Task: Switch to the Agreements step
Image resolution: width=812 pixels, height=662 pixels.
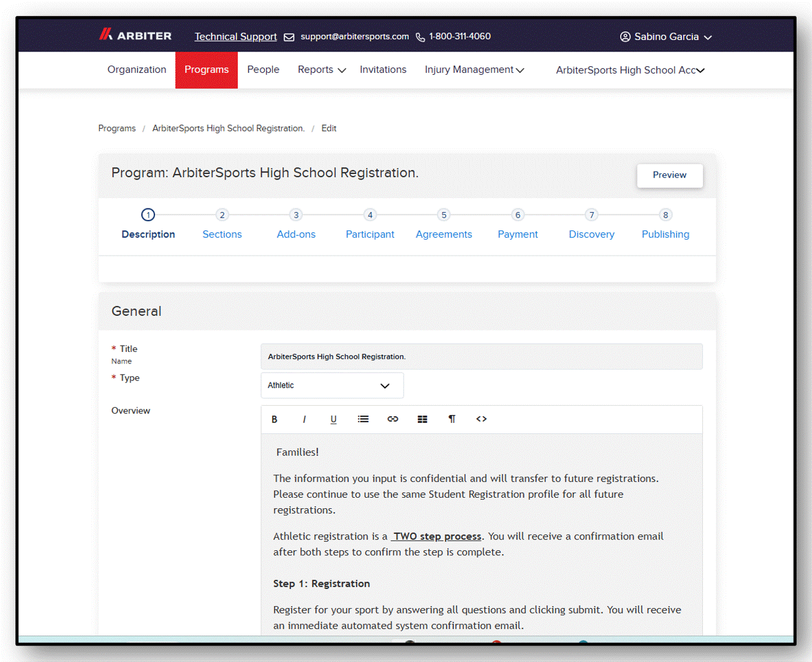Action: tap(444, 234)
